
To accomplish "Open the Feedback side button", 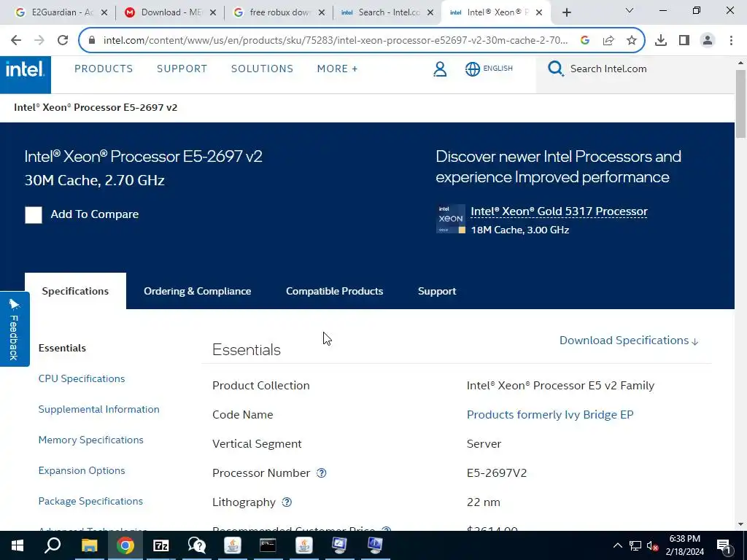I will point(15,329).
